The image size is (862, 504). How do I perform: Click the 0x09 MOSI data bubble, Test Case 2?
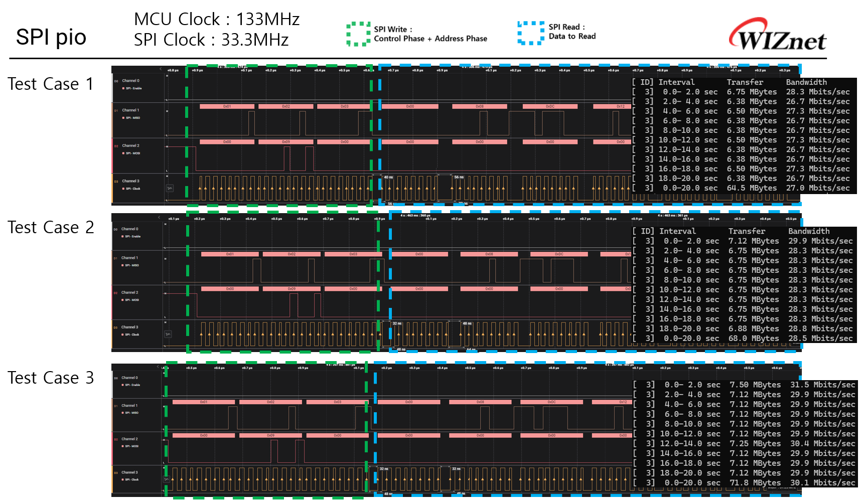pos(292,289)
